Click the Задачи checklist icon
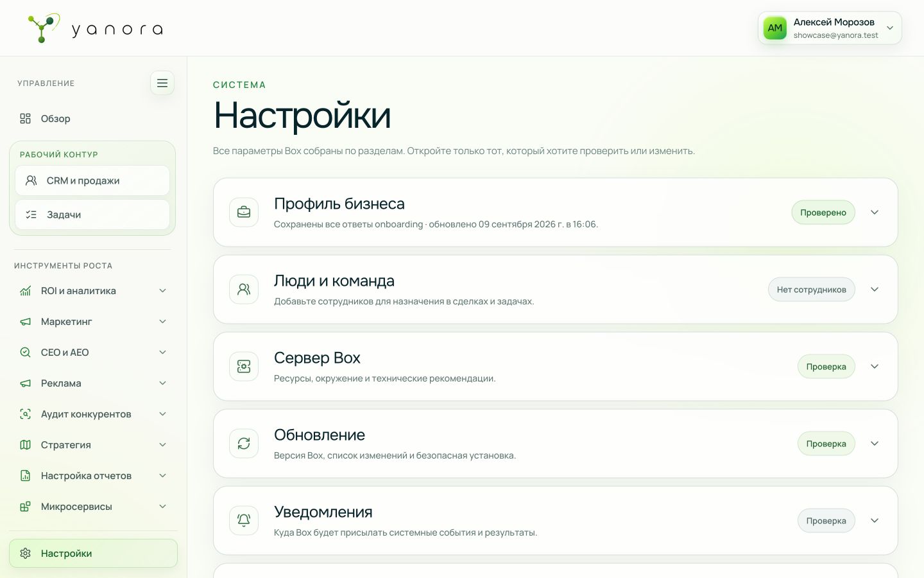 (x=31, y=215)
